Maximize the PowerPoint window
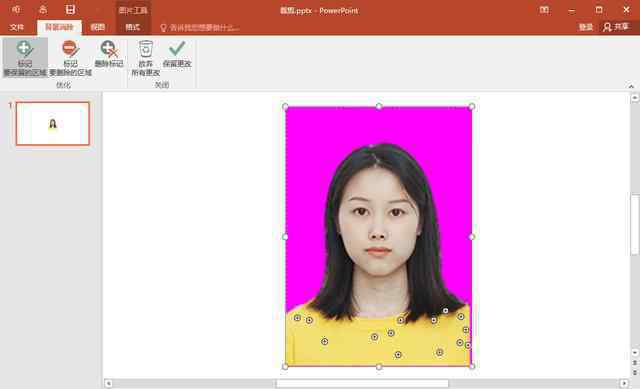Image resolution: width=640 pixels, height=389 pixels. point(599,10)
